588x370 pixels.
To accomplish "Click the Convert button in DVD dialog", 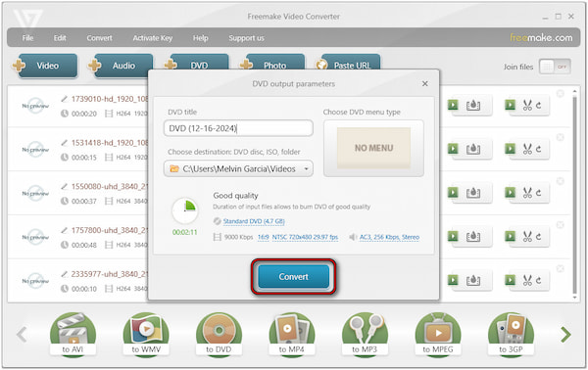I will (293, 276).
